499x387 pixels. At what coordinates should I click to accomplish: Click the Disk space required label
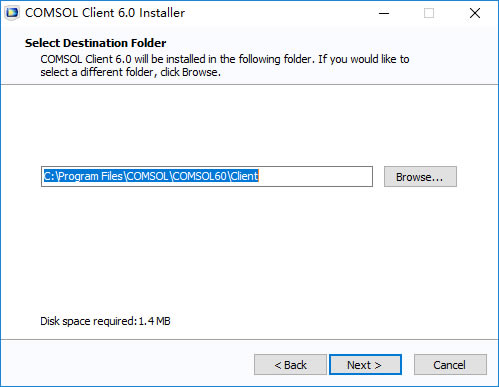(x=89, y=321)
